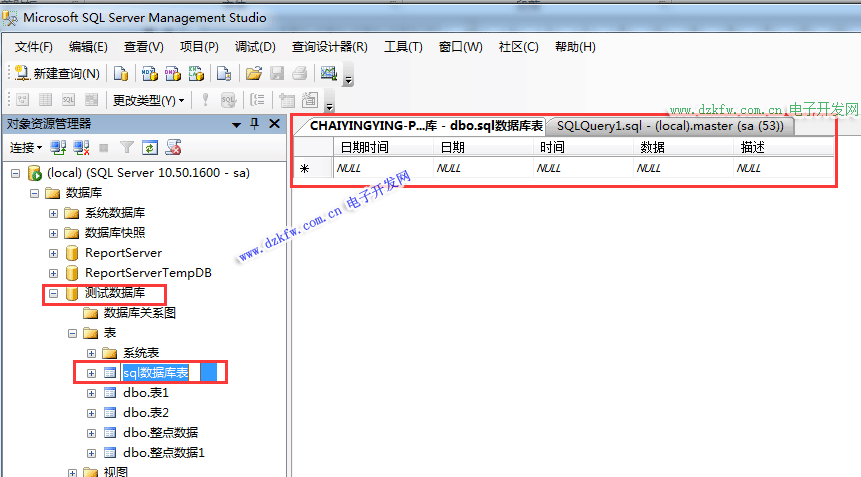Viewport: 861px width, 477px height.
Task: Expand the dbo.表1 table node
Action: click(x=92, y=393)
